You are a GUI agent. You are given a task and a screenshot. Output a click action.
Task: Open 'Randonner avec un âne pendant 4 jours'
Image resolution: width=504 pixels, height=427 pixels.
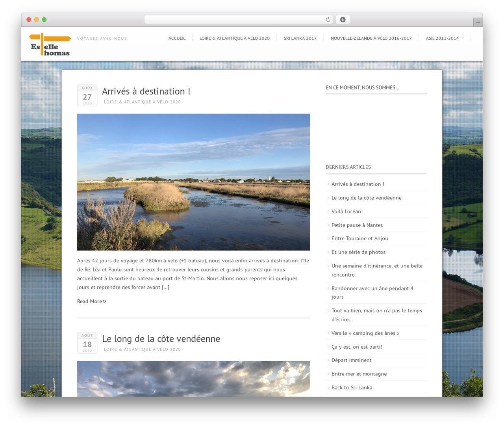point(372,293)
